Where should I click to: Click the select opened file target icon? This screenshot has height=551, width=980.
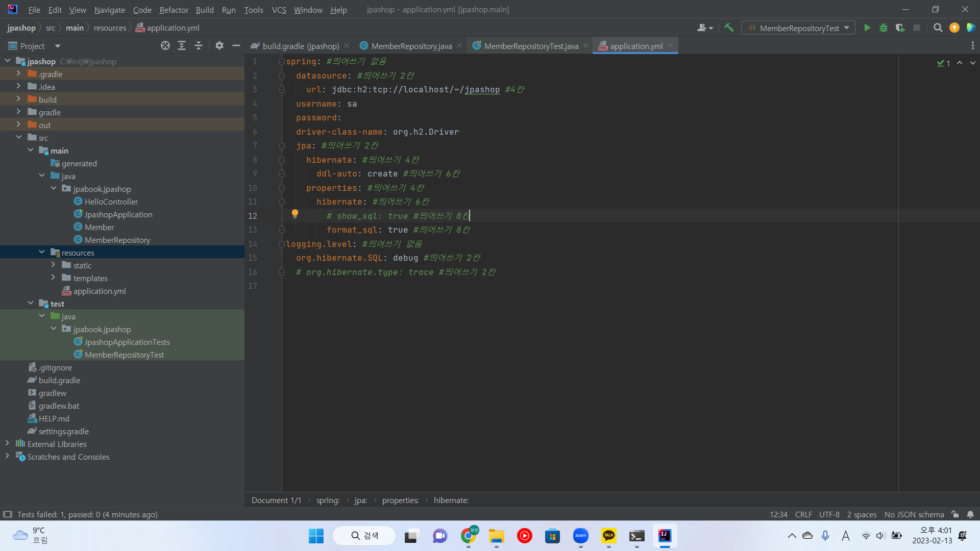coord(165,46)
